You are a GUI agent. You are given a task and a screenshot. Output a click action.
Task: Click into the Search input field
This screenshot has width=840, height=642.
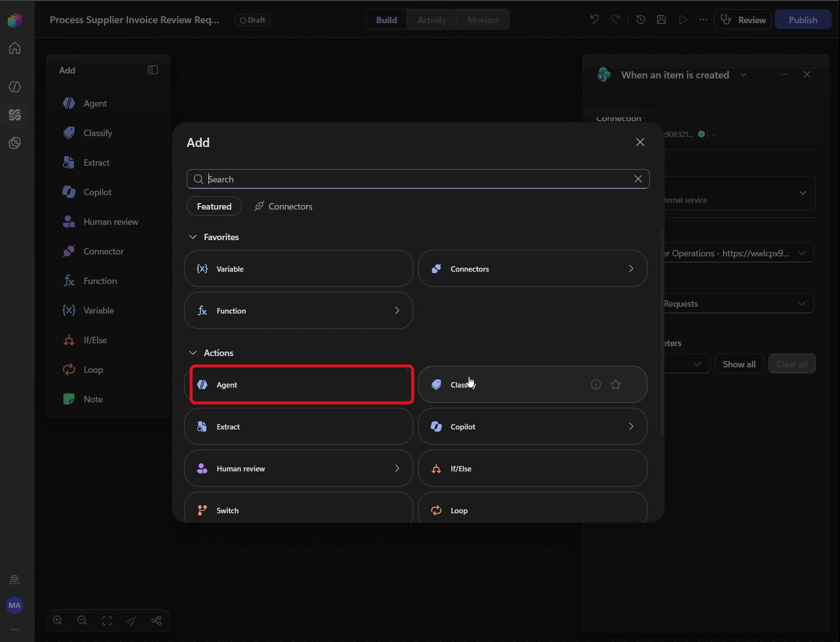pyautogui.click(x=418, y=179)
